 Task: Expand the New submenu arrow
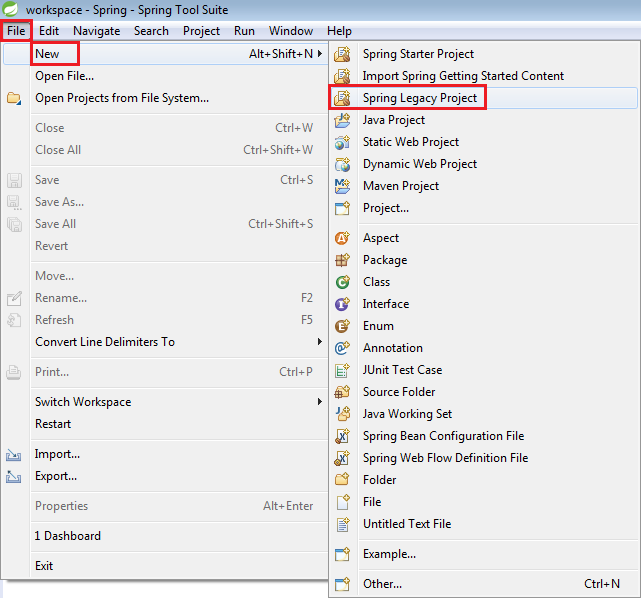(320, 54)
